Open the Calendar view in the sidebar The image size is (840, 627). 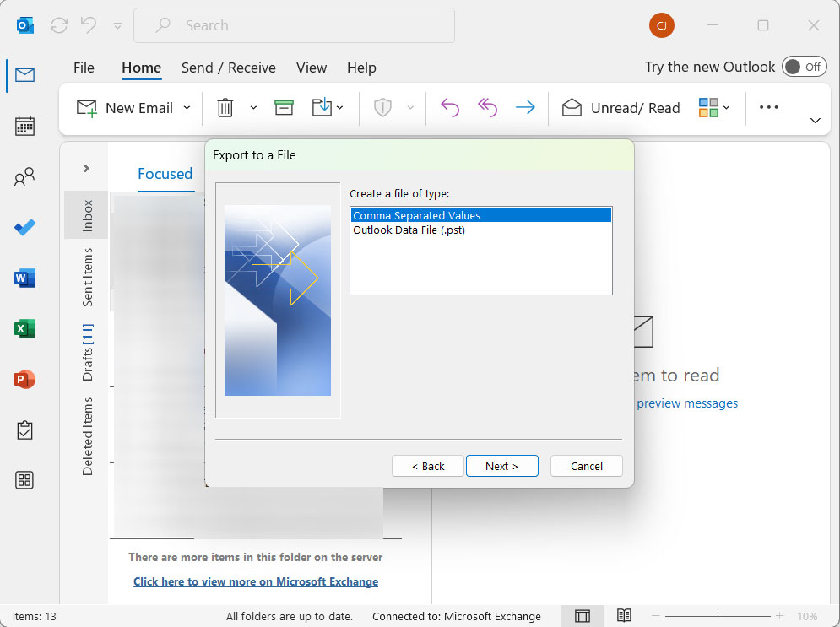click(24, 126)
